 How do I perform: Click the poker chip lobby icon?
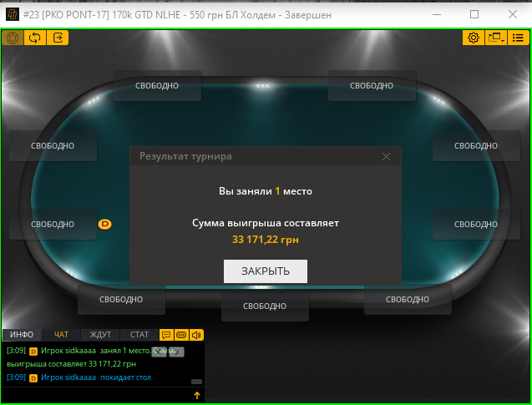pos(13,38)
